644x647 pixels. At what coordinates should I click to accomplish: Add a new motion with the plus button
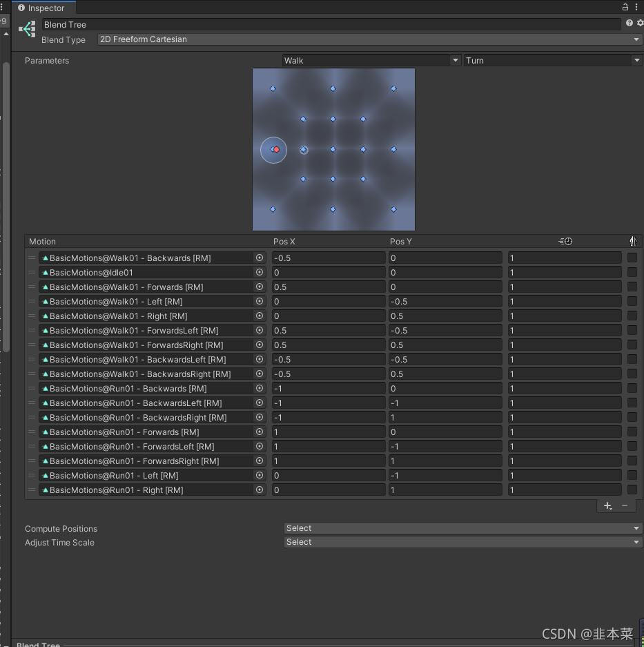607,506
